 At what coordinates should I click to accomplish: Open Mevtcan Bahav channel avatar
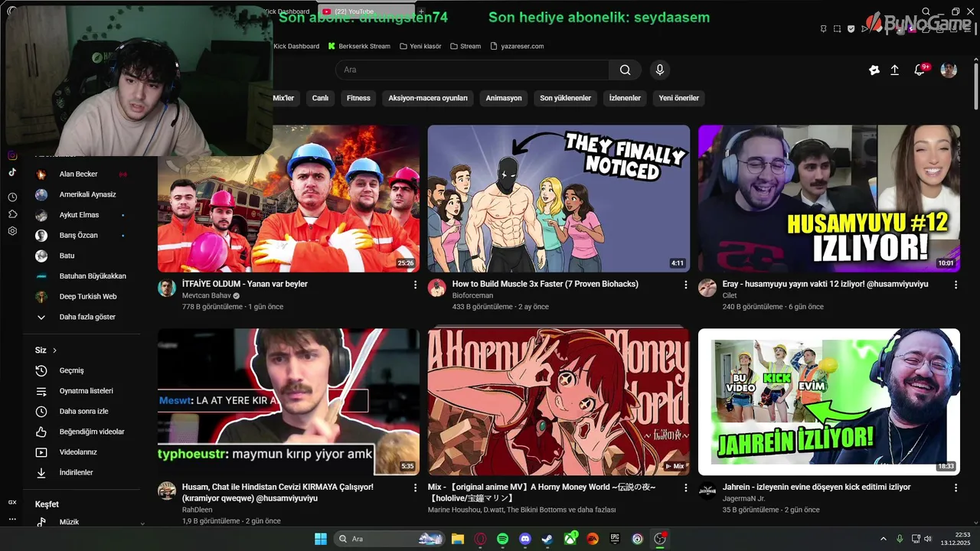click(x=167, y=288)
